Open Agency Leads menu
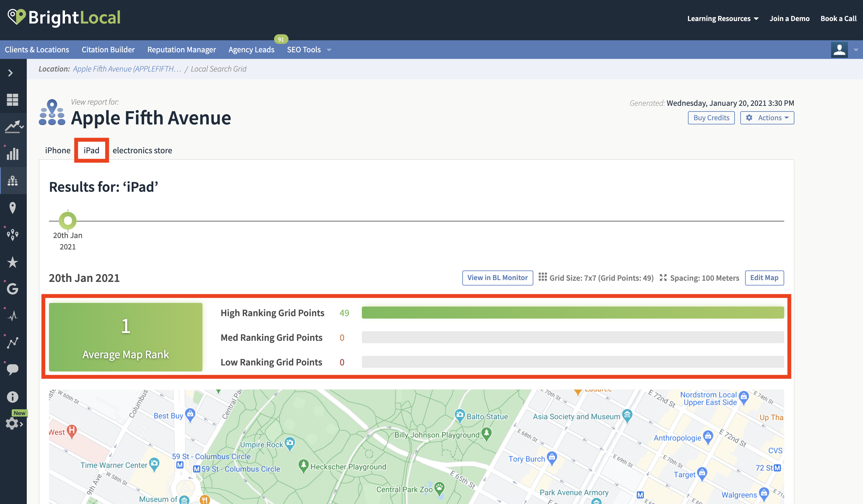The width and height of the screenshot is (863, 504). [251, 50]
